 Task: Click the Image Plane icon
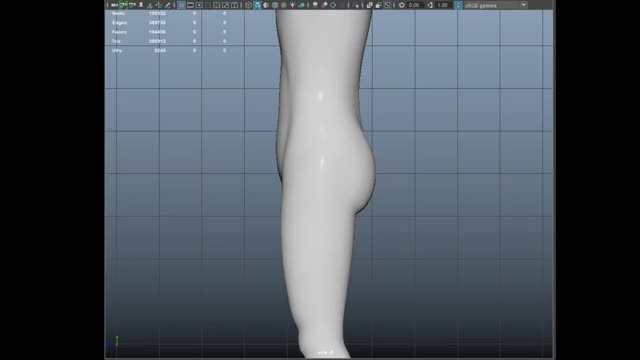point(150,5)
